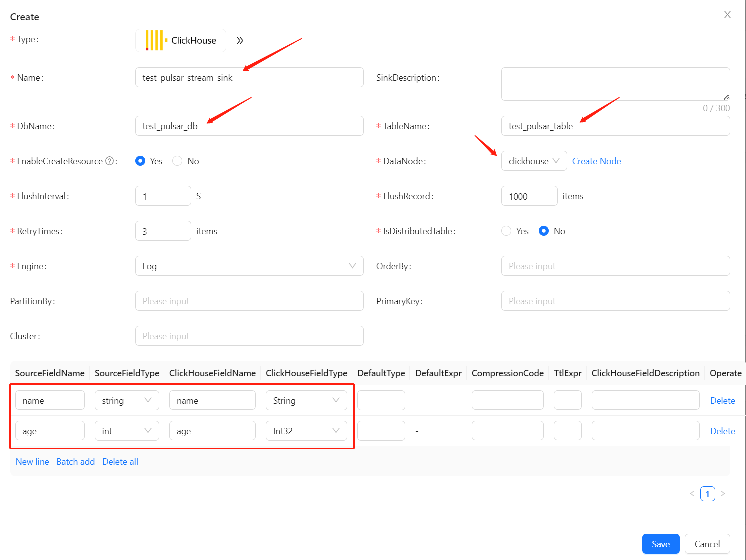Go to the previous page arrow
The height and width of the screenshot is (560, 746).
[x=692, y=494]
